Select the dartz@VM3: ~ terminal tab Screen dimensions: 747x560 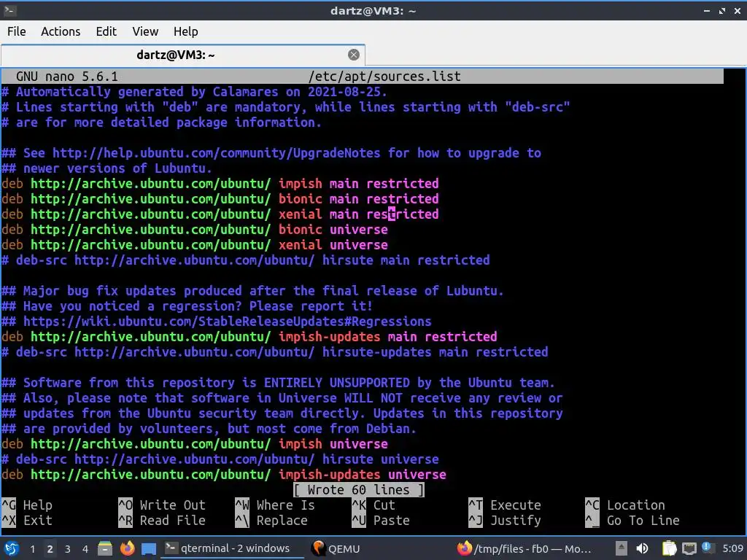pos(175,55)
